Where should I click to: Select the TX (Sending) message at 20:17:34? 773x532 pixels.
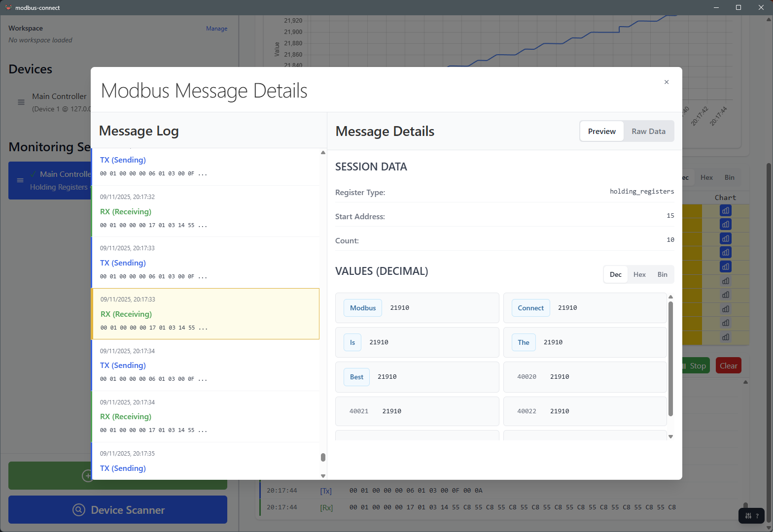tap(206, 365)
